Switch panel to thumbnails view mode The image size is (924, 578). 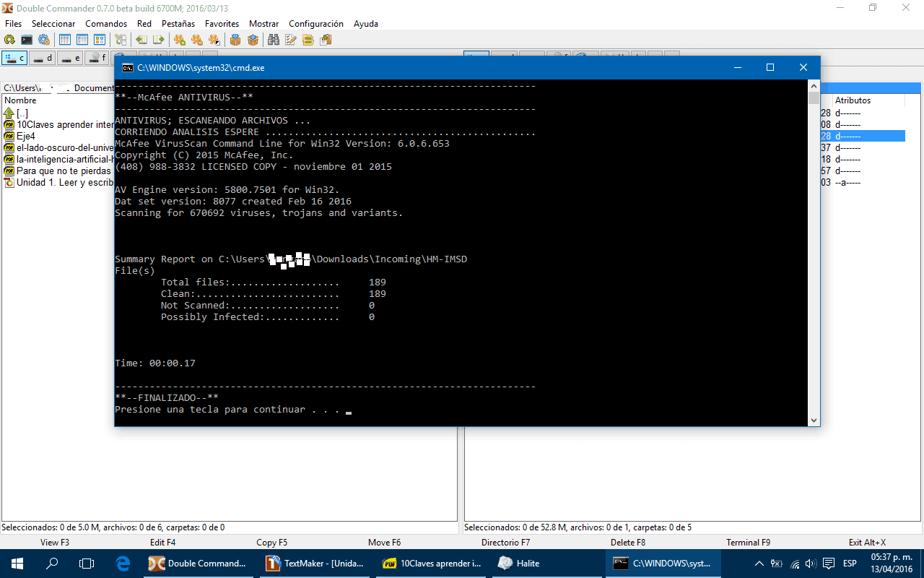pos(100,40)
